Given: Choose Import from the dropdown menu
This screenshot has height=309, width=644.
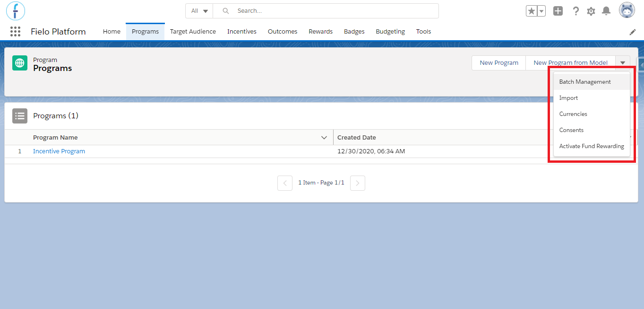Looking at the screenshot, I should pos(592,98).
